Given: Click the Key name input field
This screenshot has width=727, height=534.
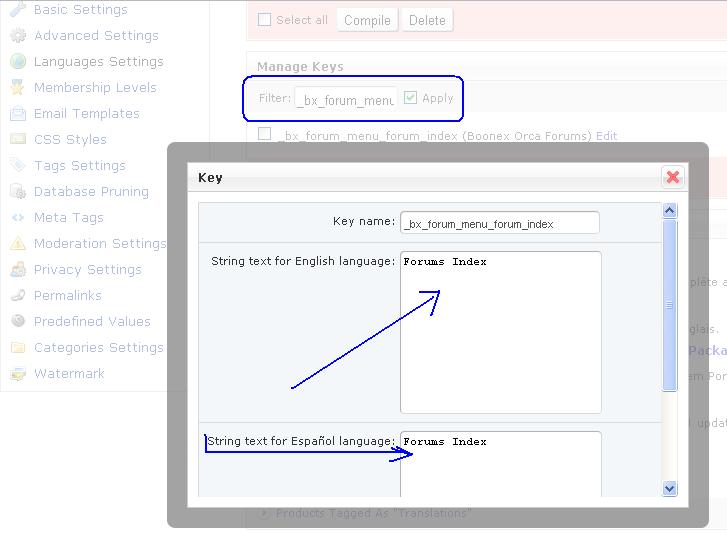Looking at the screenshot, I should [x=500, y=223].
